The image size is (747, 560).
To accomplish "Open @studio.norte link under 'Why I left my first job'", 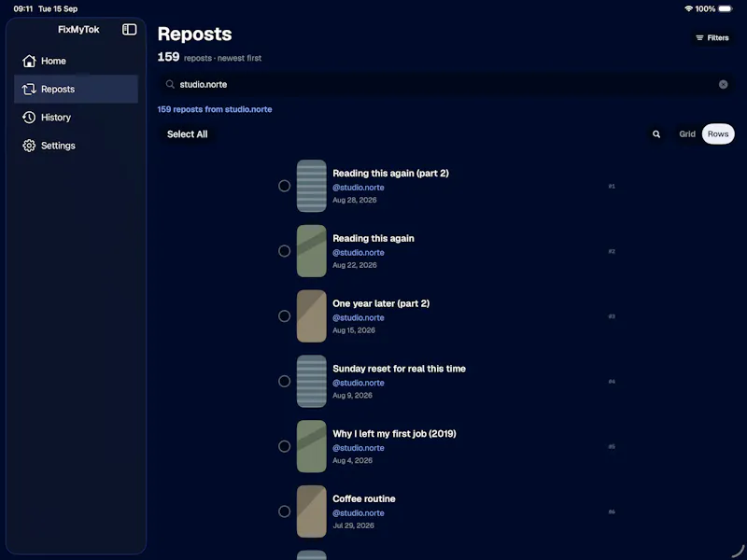I will coord(359,448).
